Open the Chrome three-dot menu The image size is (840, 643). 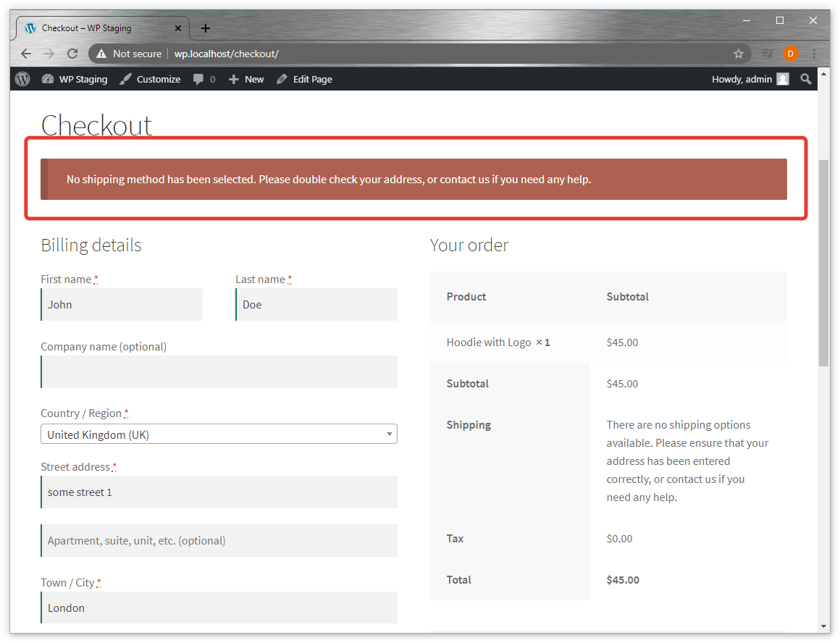click(x=814, y=54)
